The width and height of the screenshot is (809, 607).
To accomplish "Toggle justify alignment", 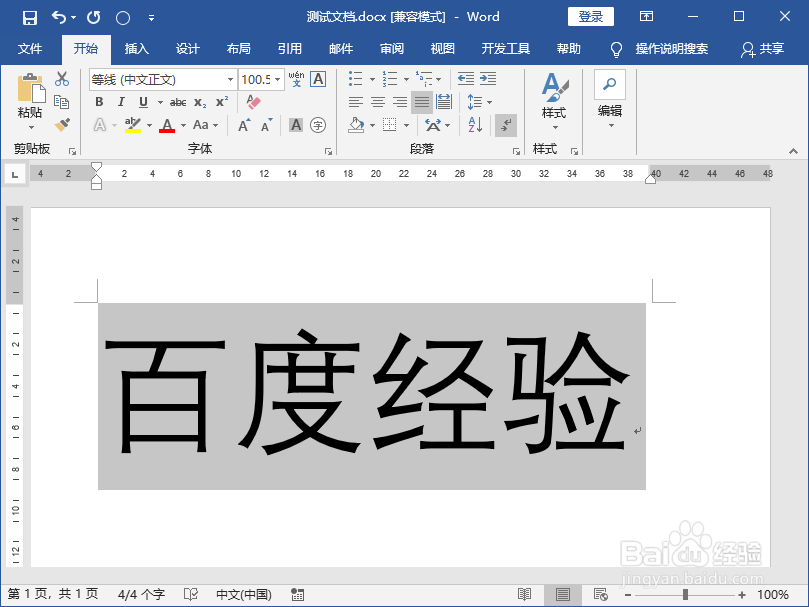I will pyautogui.click(x=422, y=102).
